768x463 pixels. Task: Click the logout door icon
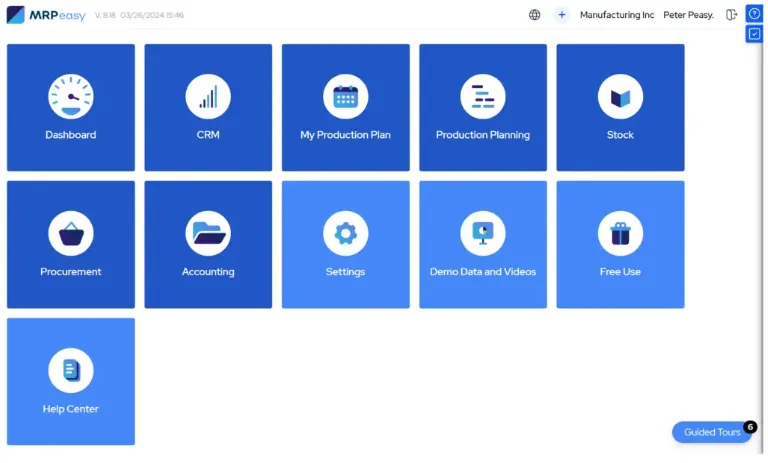point(731,15)
